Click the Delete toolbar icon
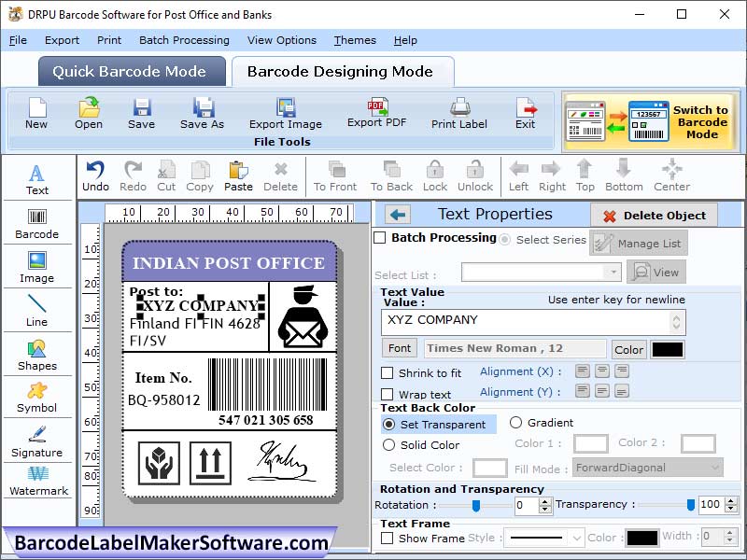 point(281,176)
